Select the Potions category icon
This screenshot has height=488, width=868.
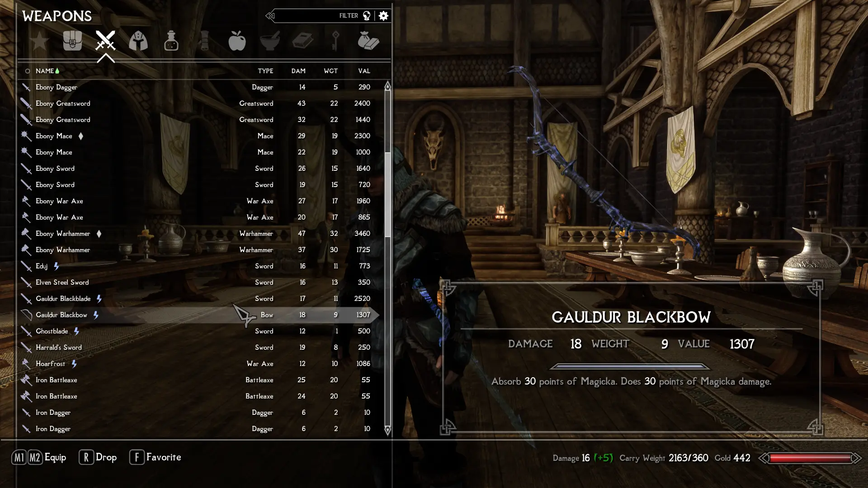coord(171,41)
